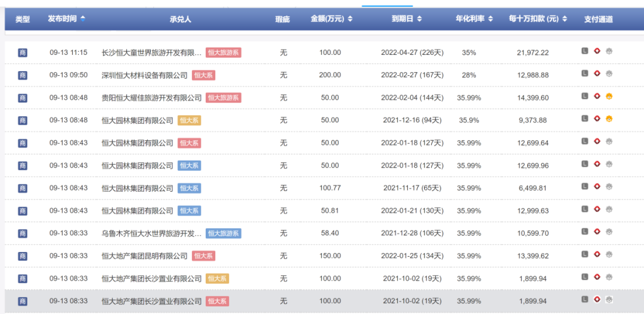Image resolution: width=644 pixels, height=314 pixels.
Task: Open acceptor 深圳恒大材料设备有限公司
Action: click(144, 75)
